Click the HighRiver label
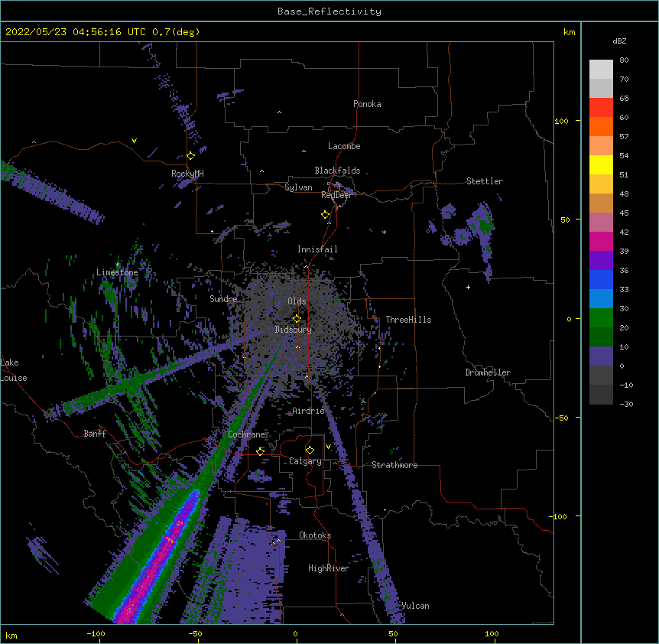Image resolution: width=659 pixels, height=644 pixels. pos(329,568)
